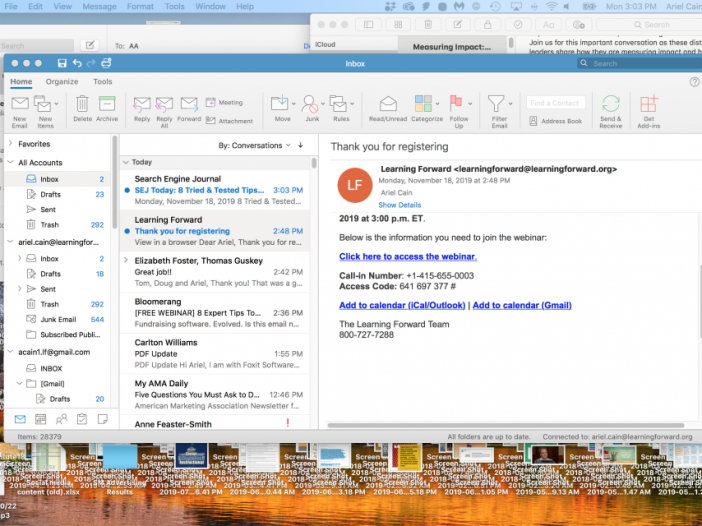Open the Message menu in menu bar
The height and width of the screenshot is (526, 702).
pos(99,6)
